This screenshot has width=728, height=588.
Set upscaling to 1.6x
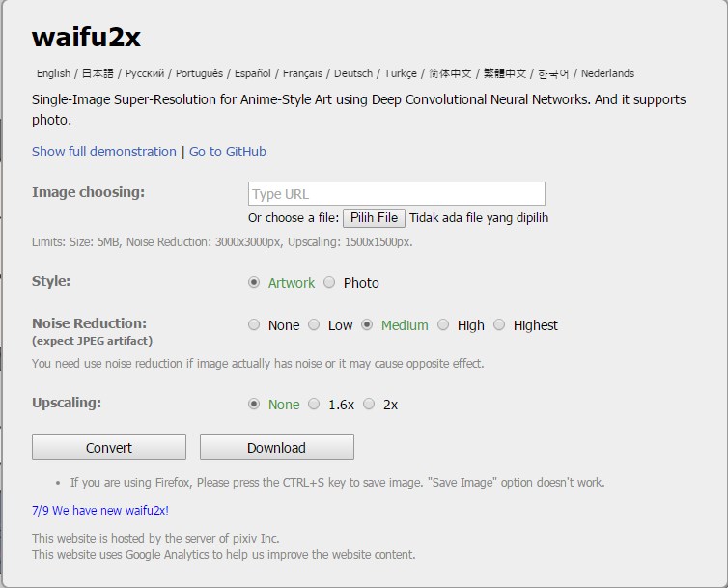314,404
